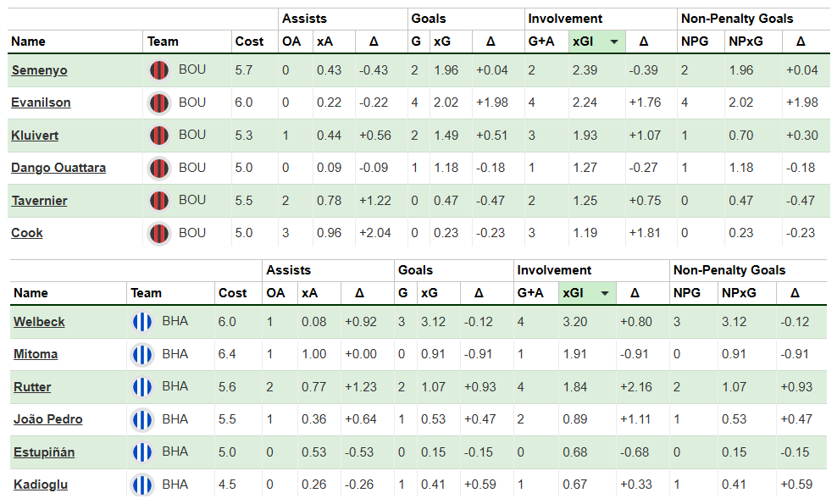Open the xGI sort dropdown in the Bournemouth table
The height and width of the screenshot is (504, 837).
613,42
